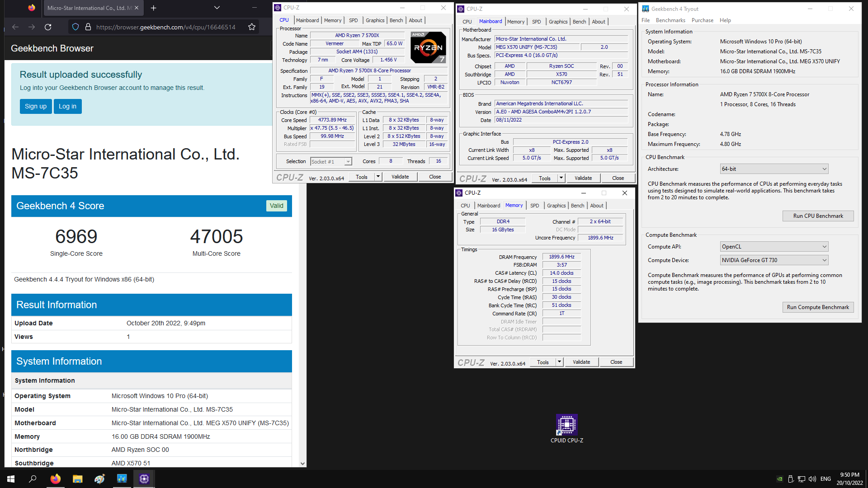
Task: Open the Geekbench File menu
Action: pos(646,20)
